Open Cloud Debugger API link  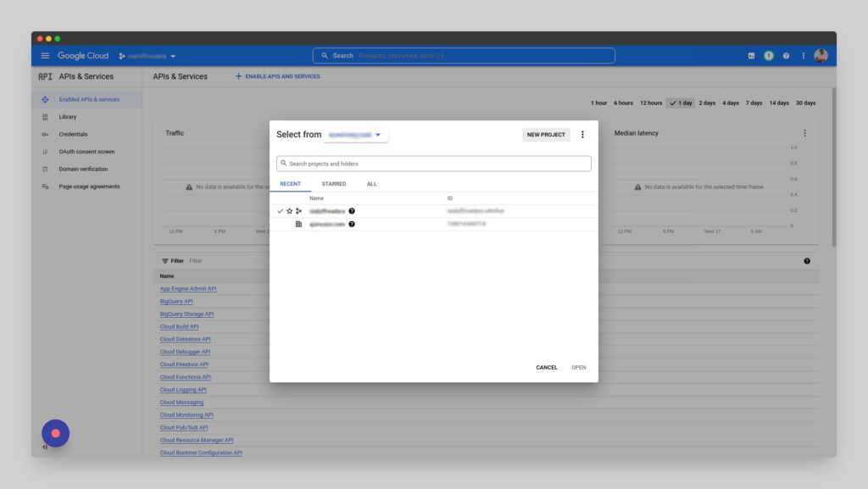point(185,352)
